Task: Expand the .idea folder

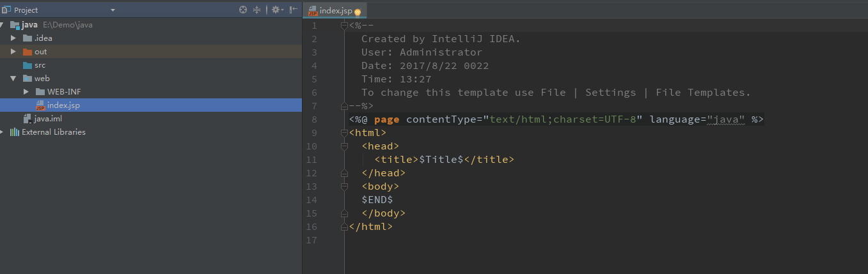Action: point(13,38)
